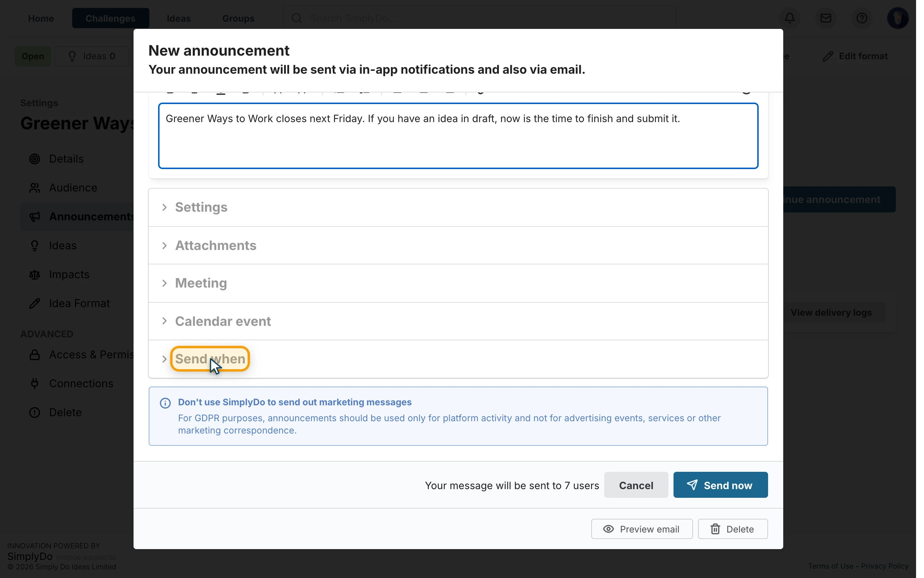
Task: Click the trash icon on the modal Delete
Action: click(715, 529)
